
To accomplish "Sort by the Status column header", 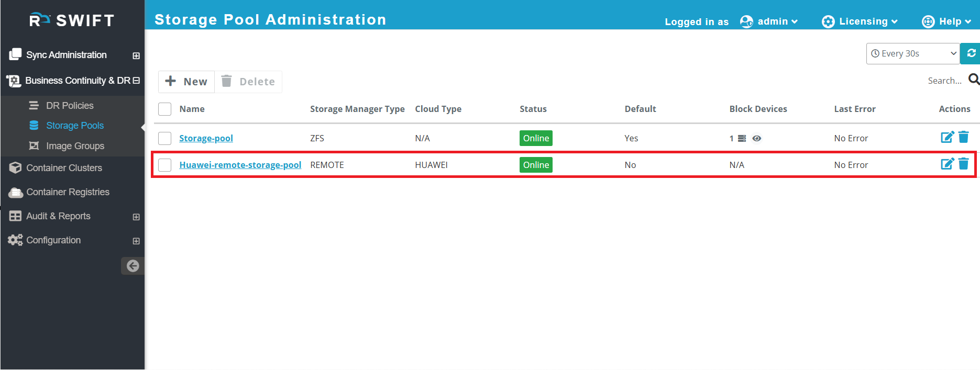I will click(x=533, y=109).
